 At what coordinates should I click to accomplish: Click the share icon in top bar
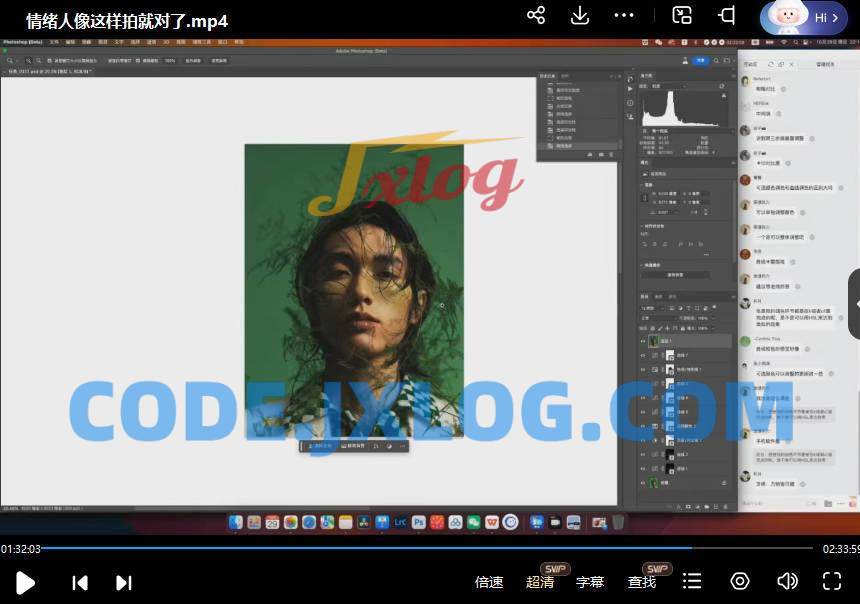536,15
